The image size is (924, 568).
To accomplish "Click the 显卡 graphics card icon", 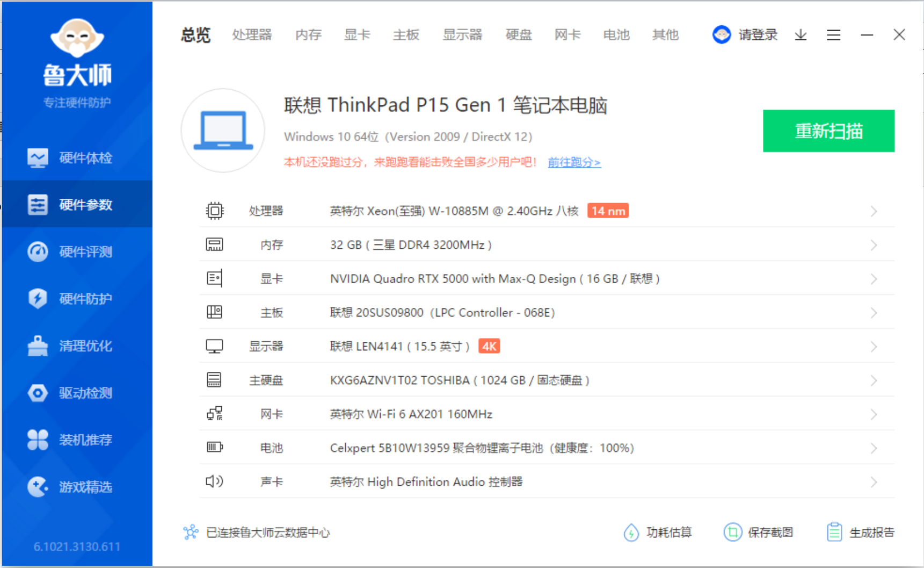I will point(215,278).
